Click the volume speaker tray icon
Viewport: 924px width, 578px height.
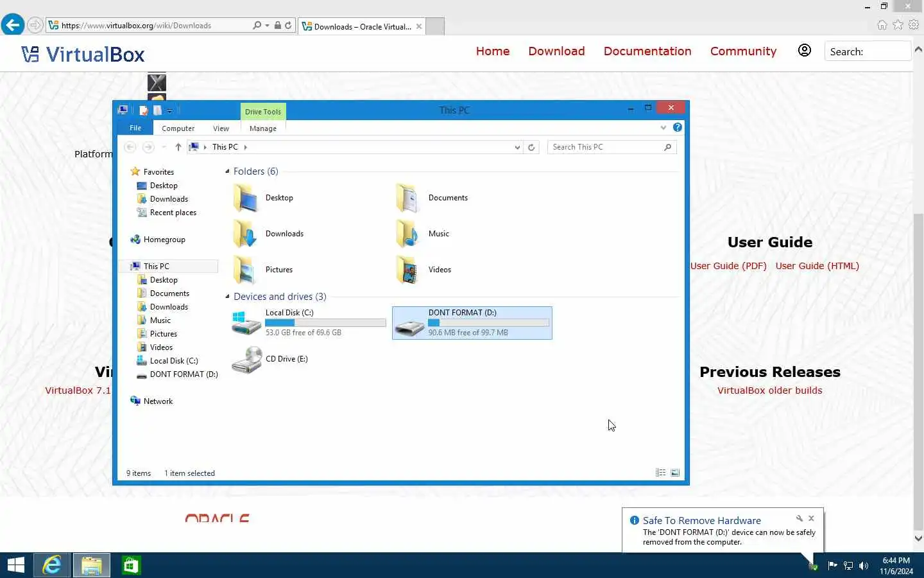click(864, 566)
